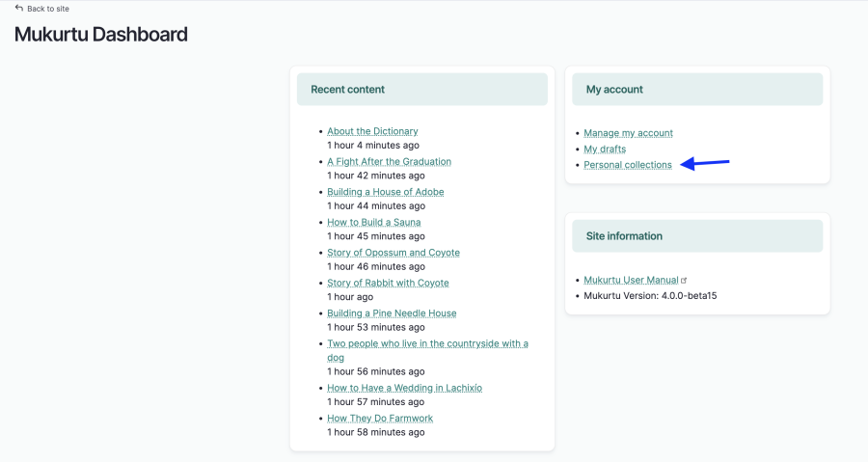Click the external link icon beside Mukurtu User Manual

click(x=684, y=281)
